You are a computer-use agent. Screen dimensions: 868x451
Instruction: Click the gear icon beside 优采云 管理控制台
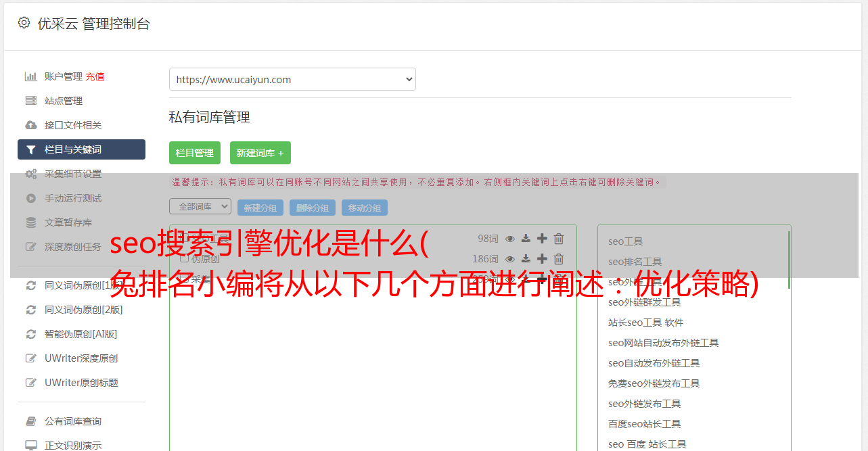24,22
